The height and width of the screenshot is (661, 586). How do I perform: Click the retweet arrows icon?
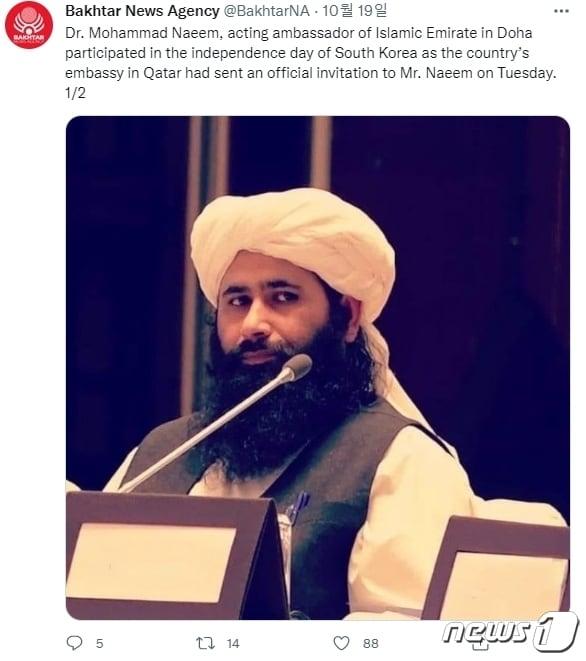pos(205,643)
